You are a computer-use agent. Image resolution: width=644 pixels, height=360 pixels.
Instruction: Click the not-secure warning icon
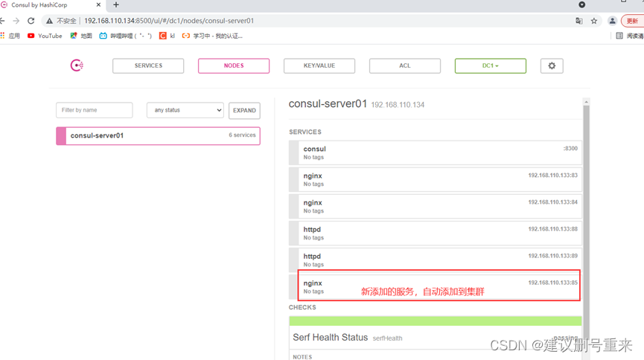pos(49,21)
